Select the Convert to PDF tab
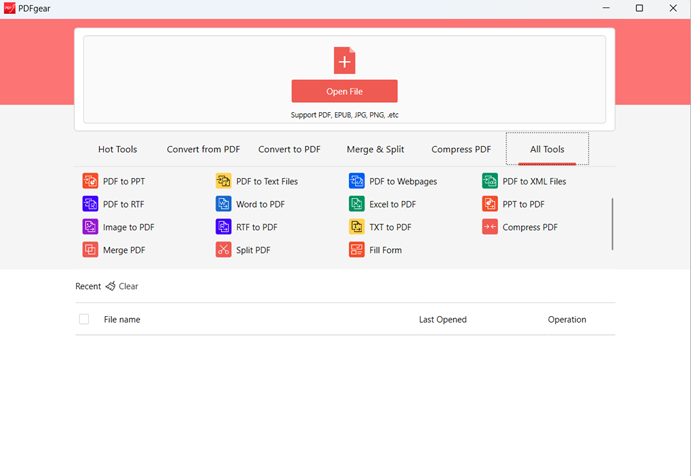 (x=289, y=149)
